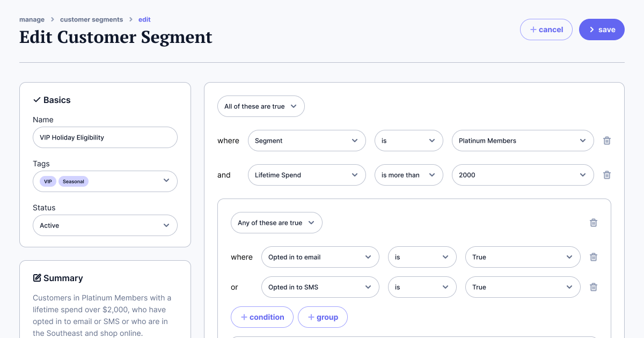The image size is (644, 338).
Task: Open 'Any of these are true' dropdown
Action: click(x=276, y=223)
